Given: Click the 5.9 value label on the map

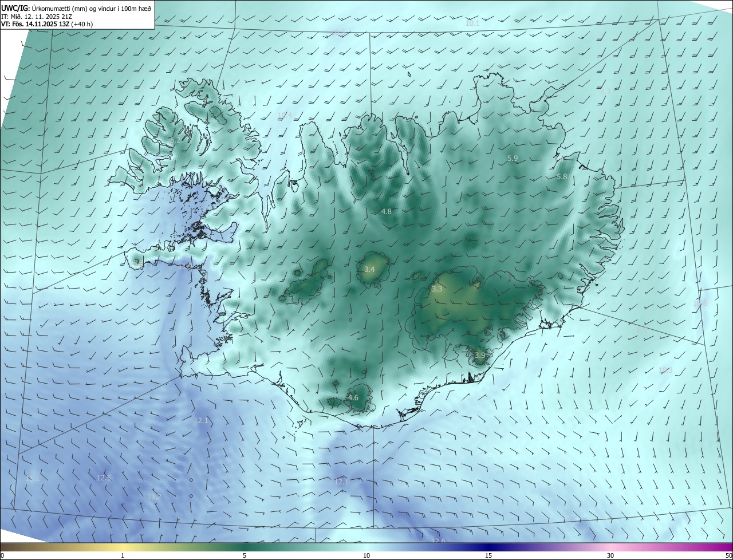Looking at the screenshot, I should coord(513,158).
